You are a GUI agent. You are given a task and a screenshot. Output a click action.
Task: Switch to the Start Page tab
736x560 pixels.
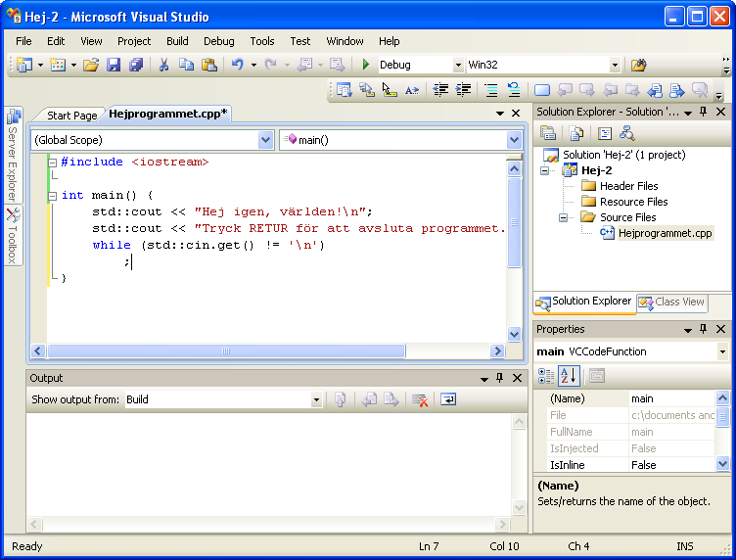click(x=71, y=116)
